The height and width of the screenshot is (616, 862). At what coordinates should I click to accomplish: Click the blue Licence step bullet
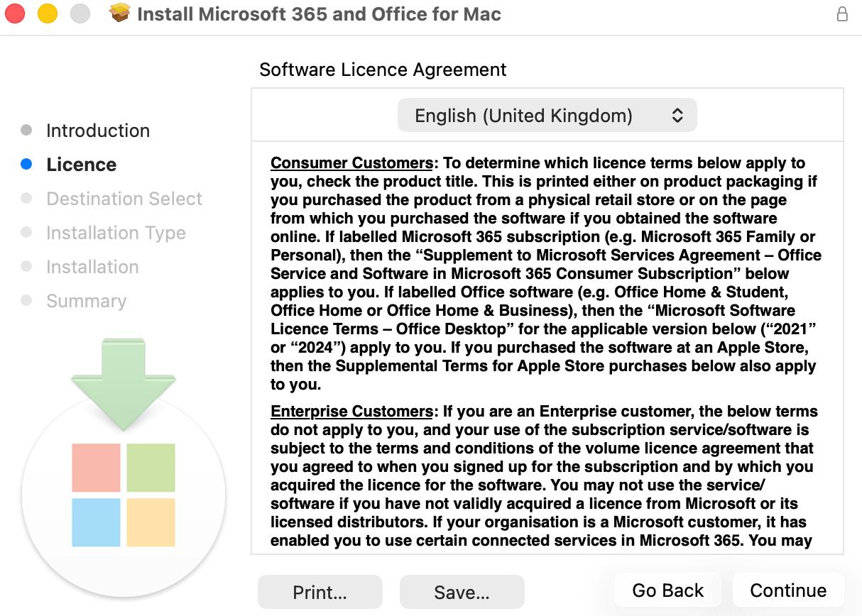[27, 165]
